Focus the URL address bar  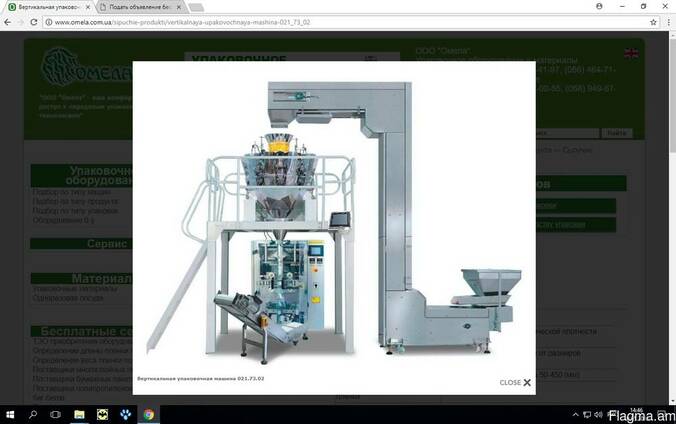pyautogui.click(x=349, y=22)
